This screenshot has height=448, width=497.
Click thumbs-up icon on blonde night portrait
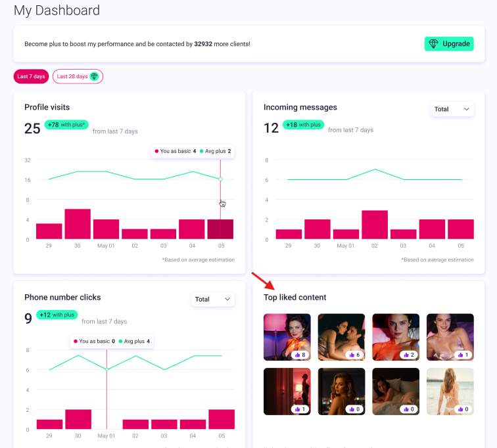click(x=352, y=409)
